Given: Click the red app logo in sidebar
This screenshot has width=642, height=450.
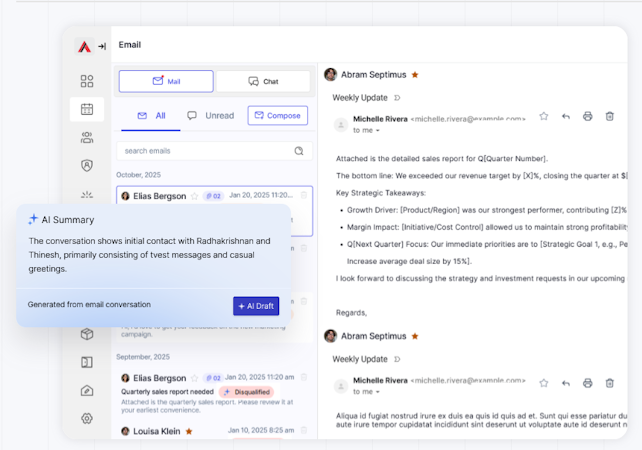Looking at the screenshot, I should 84,46.
